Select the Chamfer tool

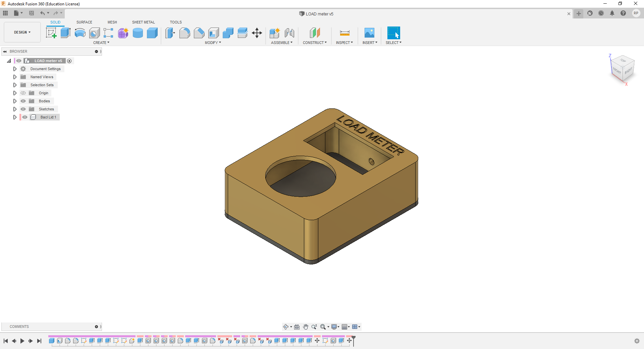199,33
